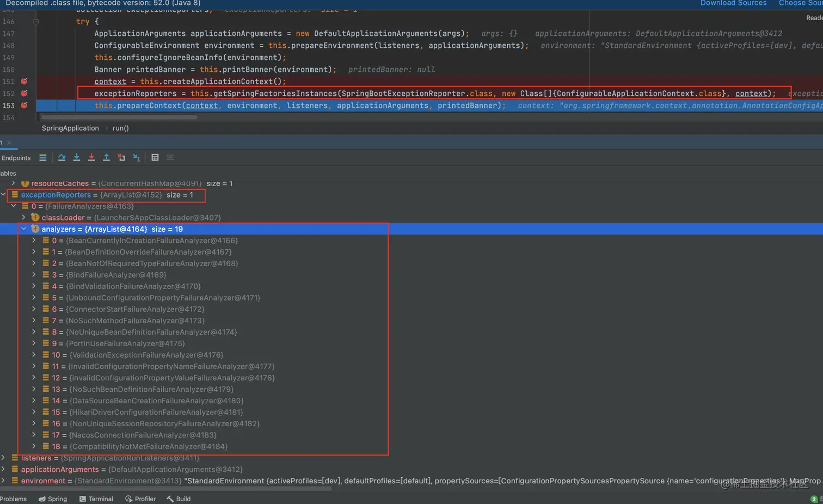Viewport: 823px width, 504px height.
Task: Click printBanner on line 150
Action: click(x=247, y=70)
